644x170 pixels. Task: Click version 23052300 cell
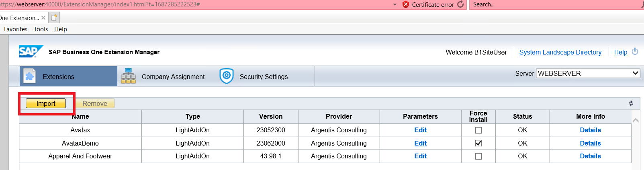[271, 130]
